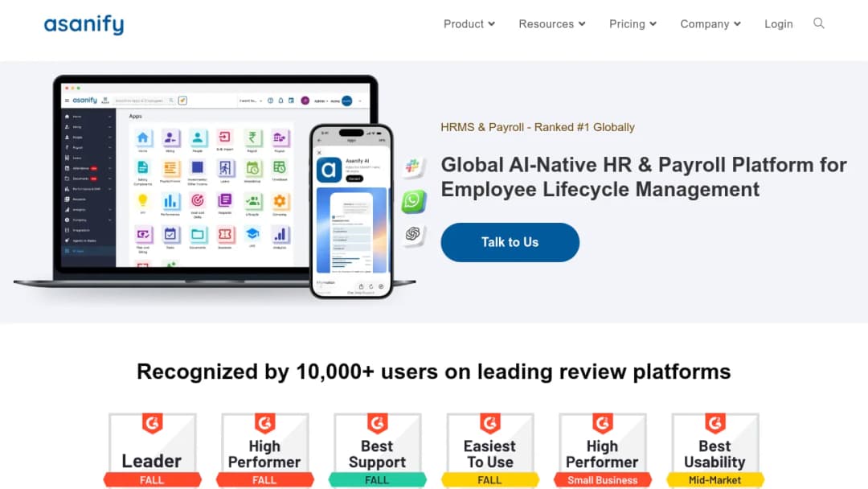Click the "Global AI-Native HR & Payroll Platform" headline
Screen dimensions: 868x489
pyautogui.click(x=644, y=177)
